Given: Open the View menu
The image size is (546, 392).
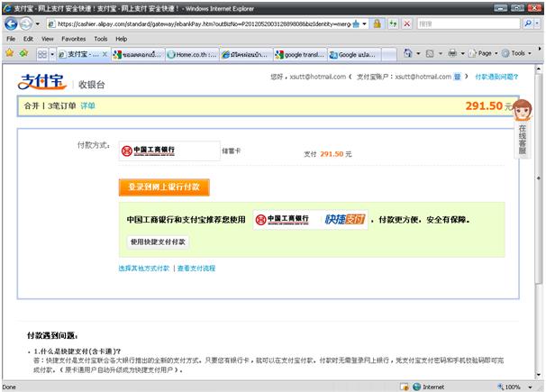Looking at the screenshot, I should click(48, 39).
